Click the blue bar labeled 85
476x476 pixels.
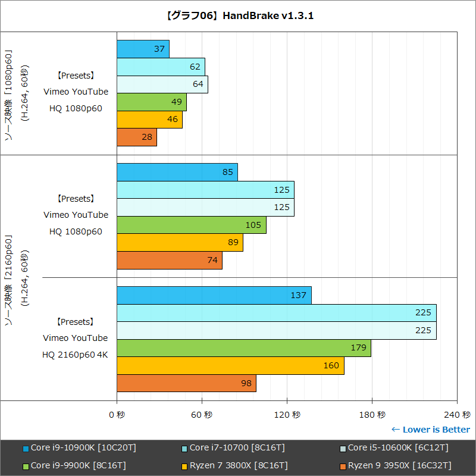coord(177,172)
